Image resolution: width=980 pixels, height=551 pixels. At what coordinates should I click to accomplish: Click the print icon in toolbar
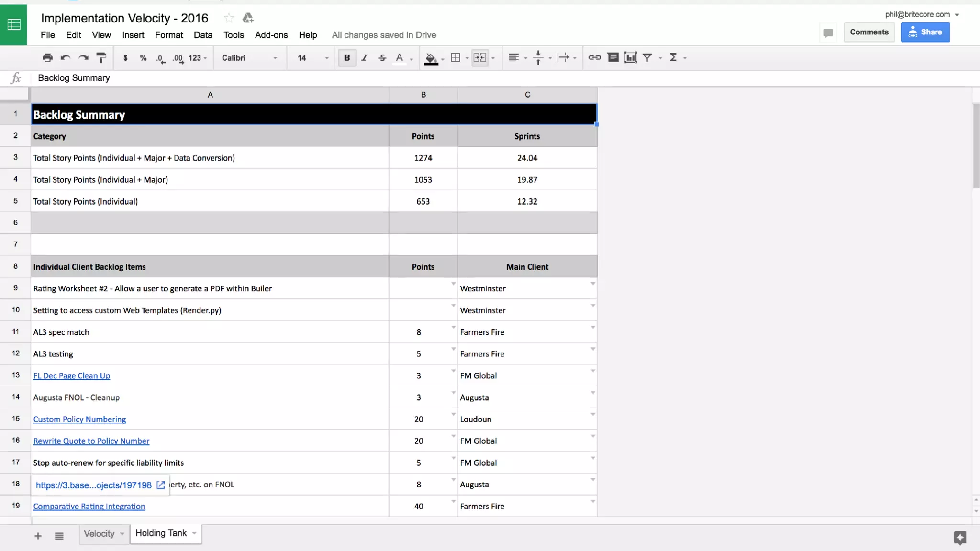47,58
